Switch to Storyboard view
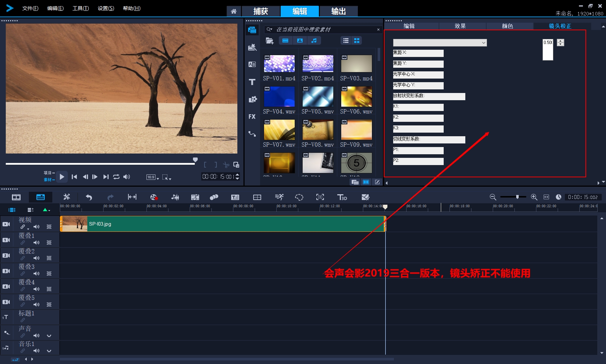 pyautogui.click(x=16, y=197)
